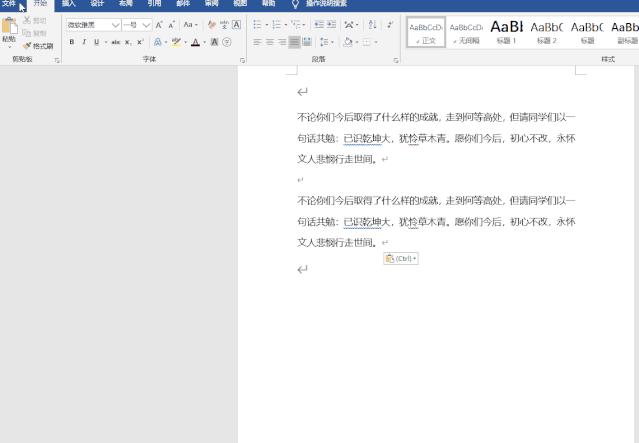Apply the No Spacing (无间隔) style
Viewport: 639px width, 443px height.
466,32
